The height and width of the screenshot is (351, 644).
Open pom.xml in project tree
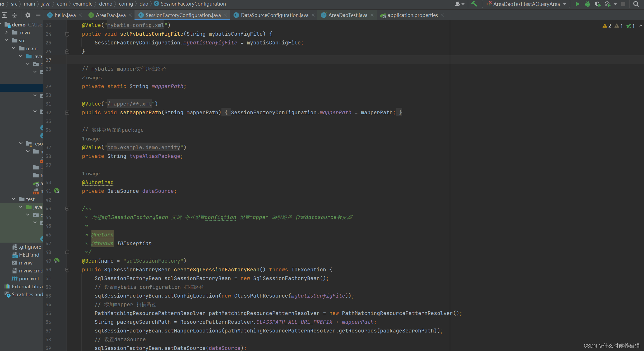point(29,279)
